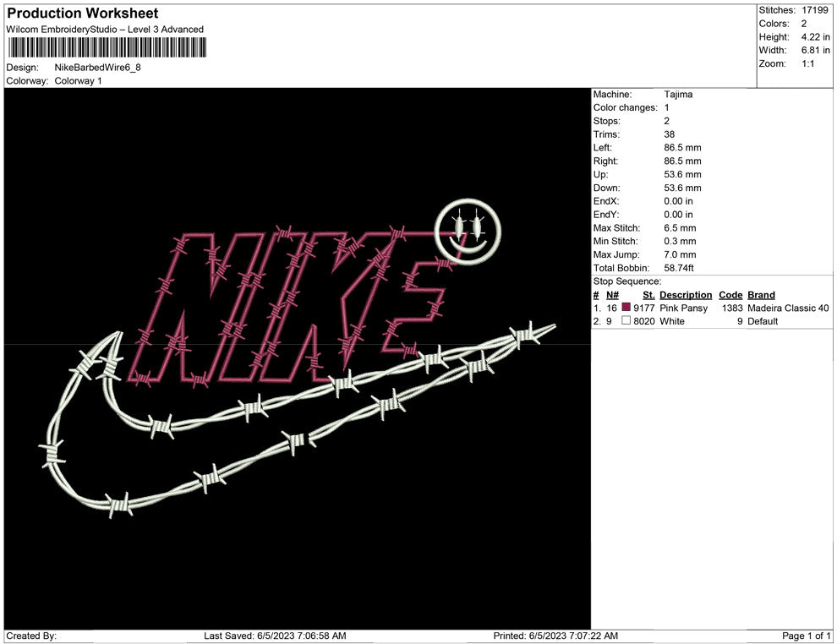The width and height of the screenshot is (837, 644).
Task: Click the Zoom value 1:1
Action: (x=807, y=63)
